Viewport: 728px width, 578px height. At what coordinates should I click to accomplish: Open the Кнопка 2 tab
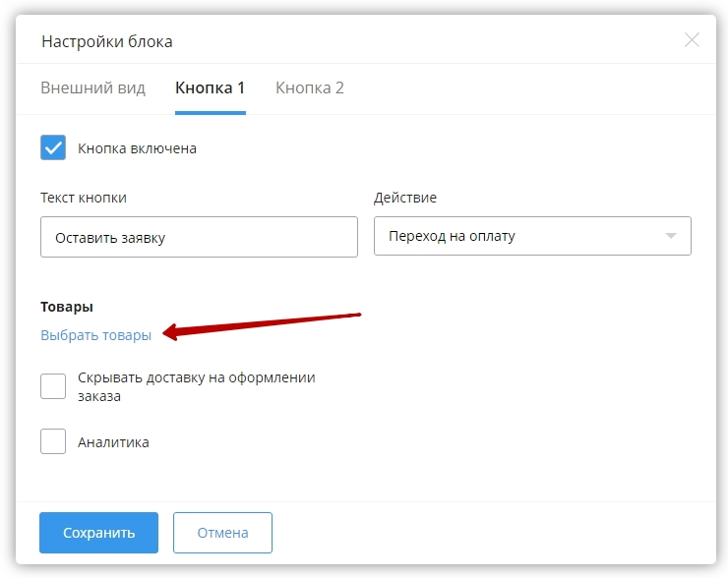click(x=310, y=87)
